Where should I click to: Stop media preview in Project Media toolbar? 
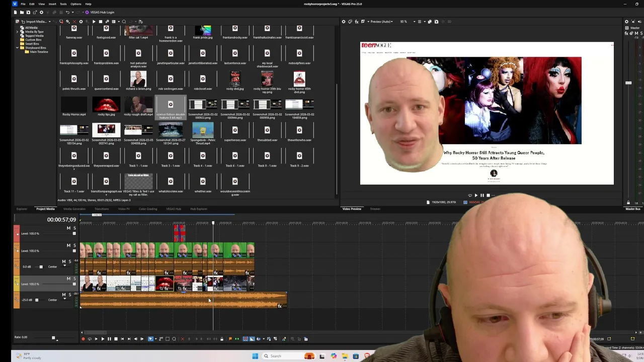tap(100, 22)
